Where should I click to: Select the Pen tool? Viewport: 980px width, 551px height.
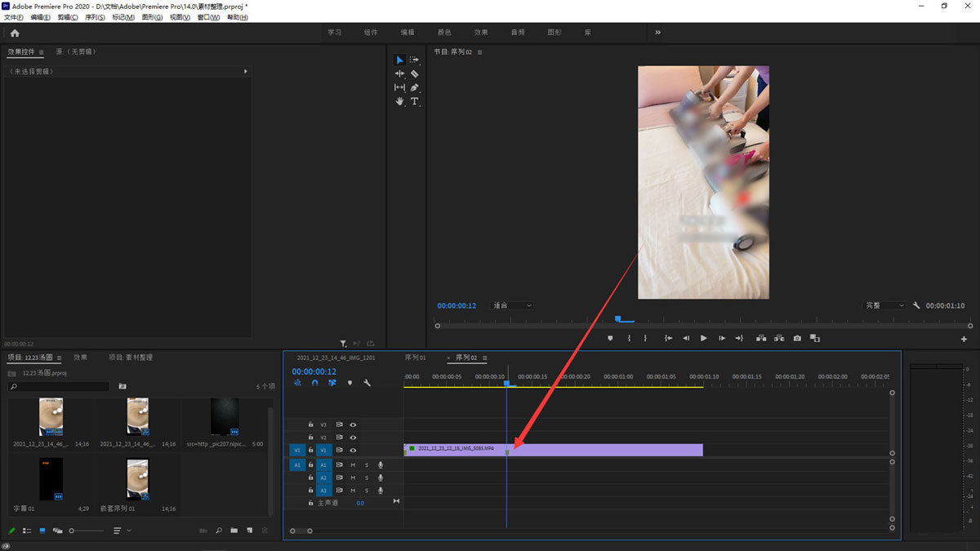click(415, 87)
